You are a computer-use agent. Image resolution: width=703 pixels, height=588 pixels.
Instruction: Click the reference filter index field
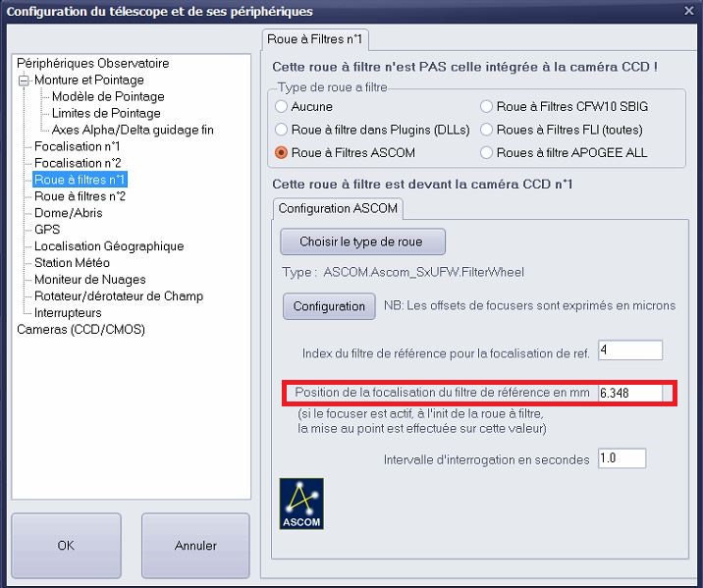(629, 350)
